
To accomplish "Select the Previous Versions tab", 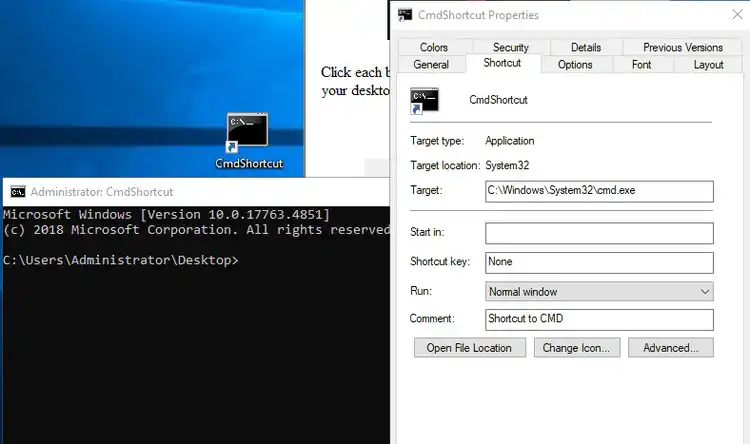I will pos(682,47).
